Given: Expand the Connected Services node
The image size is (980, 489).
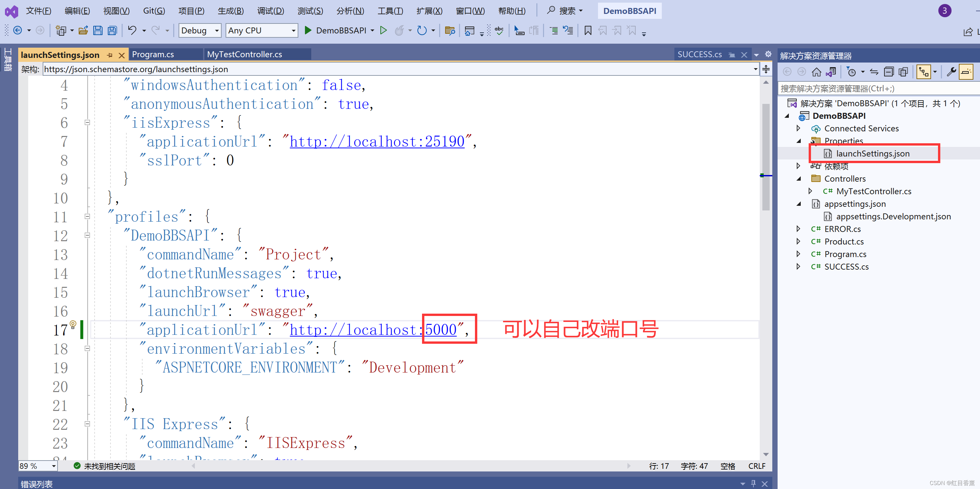Looking at the screenshot, I should pyautogui.click(x=798, y=128).
